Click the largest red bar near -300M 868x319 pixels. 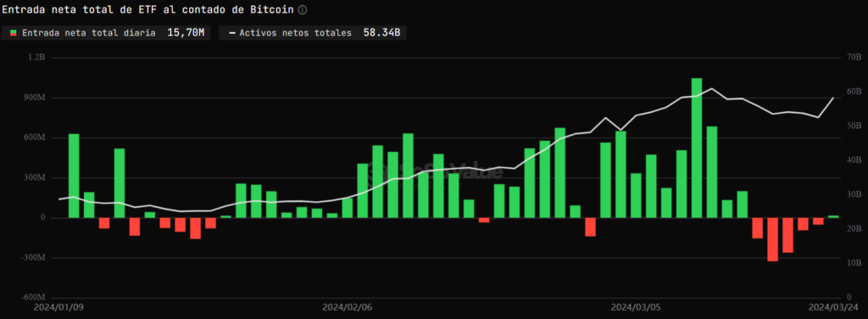(x=772, y=239)
